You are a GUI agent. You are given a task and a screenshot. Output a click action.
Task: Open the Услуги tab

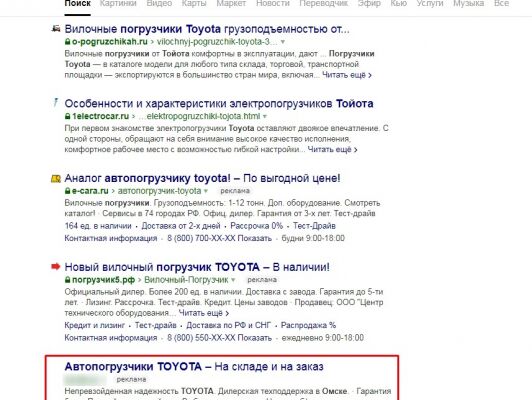tap(430, 3)
